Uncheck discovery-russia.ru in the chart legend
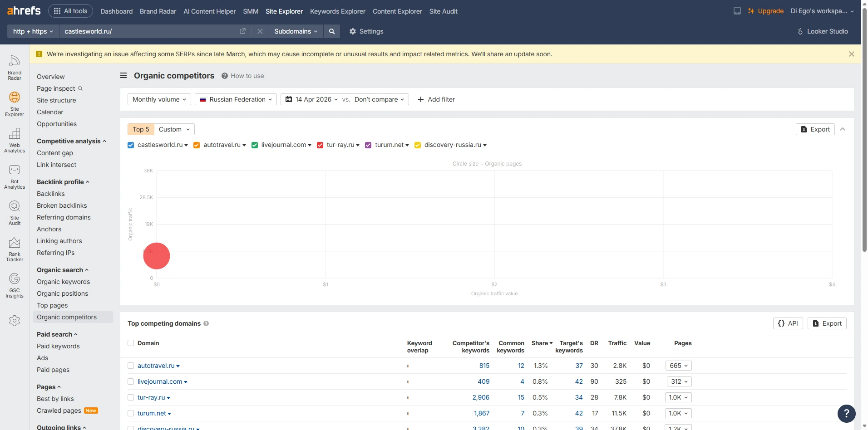This screenshot has width=868, height=430. pos(418,145)
